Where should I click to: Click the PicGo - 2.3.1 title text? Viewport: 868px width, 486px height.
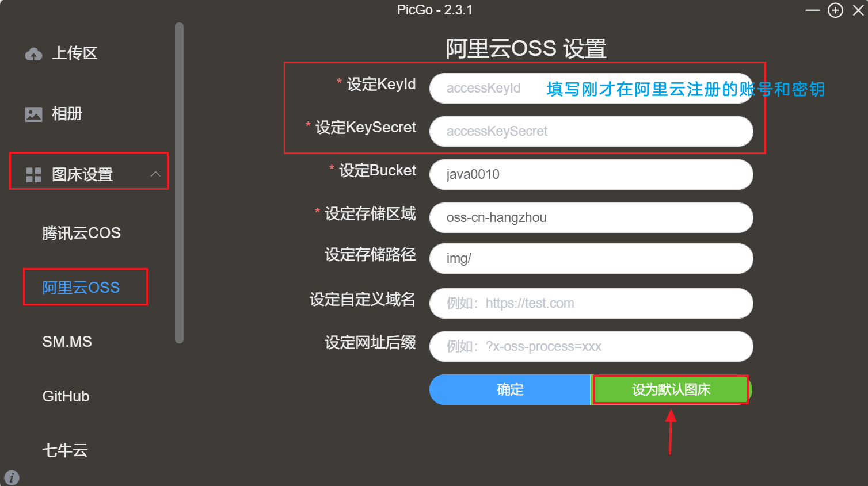coord(435,10)
